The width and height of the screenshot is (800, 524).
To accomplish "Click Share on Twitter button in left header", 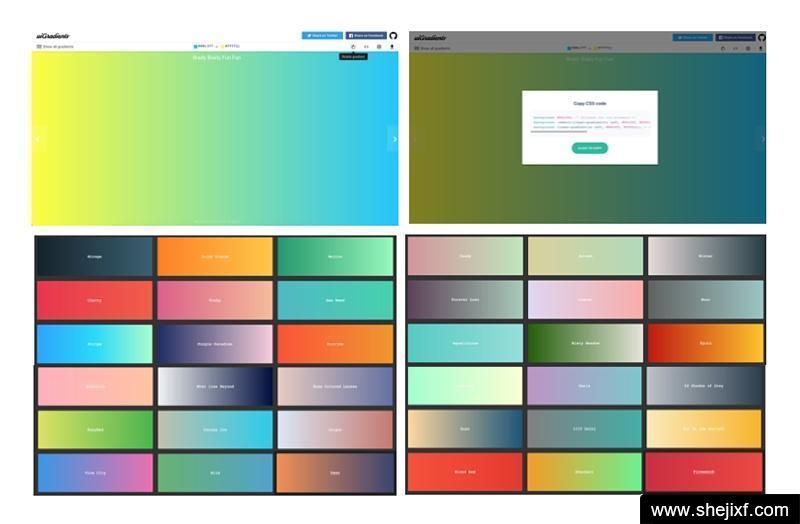I will pos(322,35).
